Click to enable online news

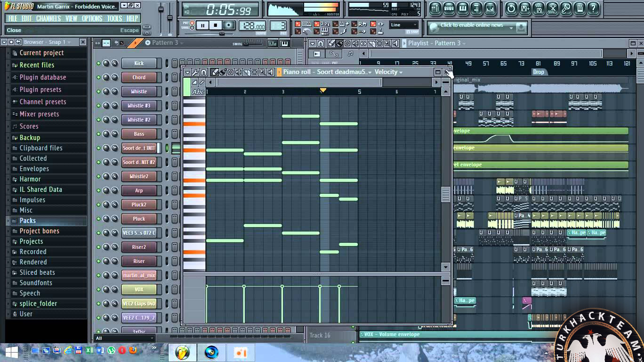tap(472, 25)
